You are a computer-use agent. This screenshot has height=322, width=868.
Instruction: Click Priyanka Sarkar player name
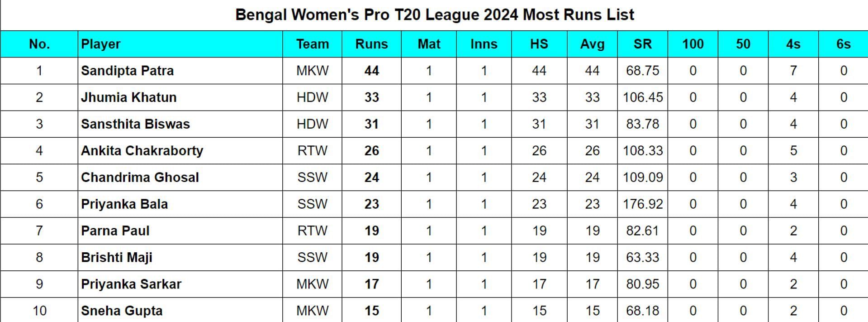click(x=131, y=284)
